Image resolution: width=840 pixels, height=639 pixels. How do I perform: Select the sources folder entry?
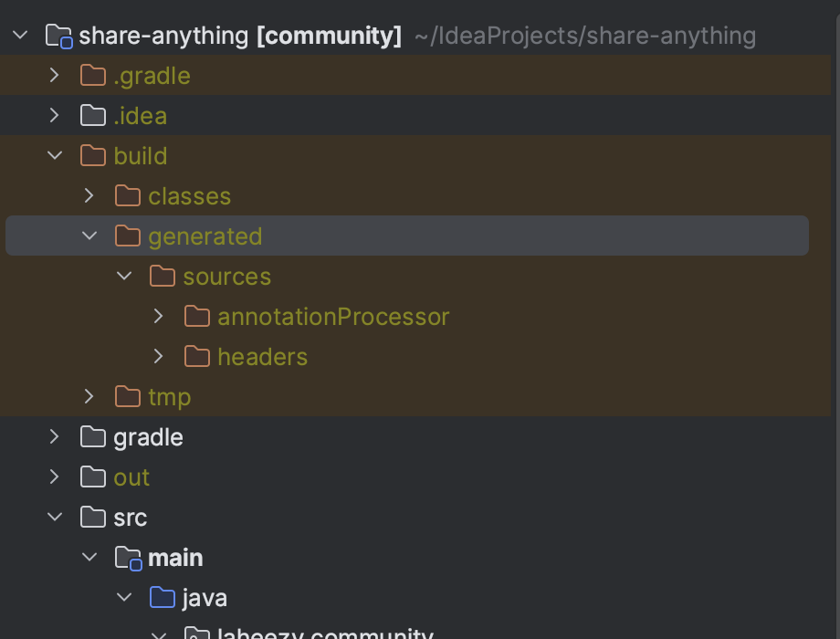[226, 277]
